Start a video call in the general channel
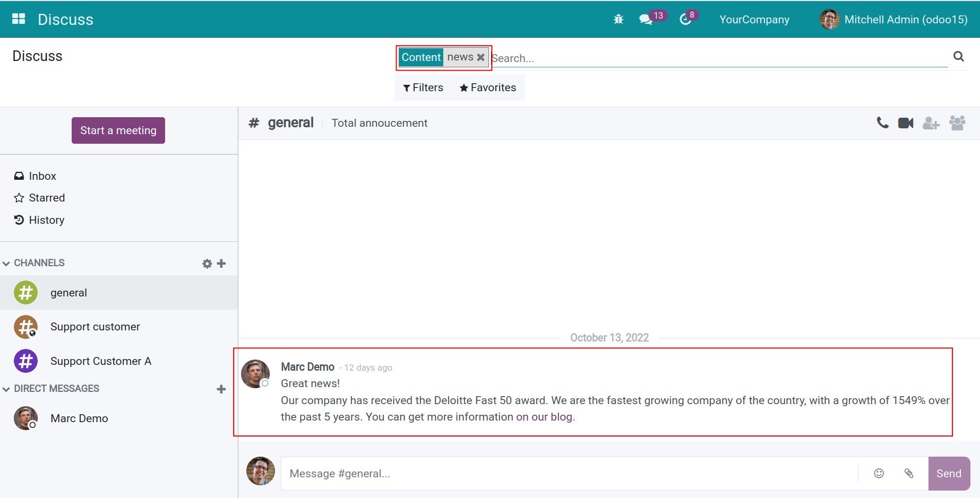Image resolution: width=980 pixels, height=498 pixels. point(905,123)
